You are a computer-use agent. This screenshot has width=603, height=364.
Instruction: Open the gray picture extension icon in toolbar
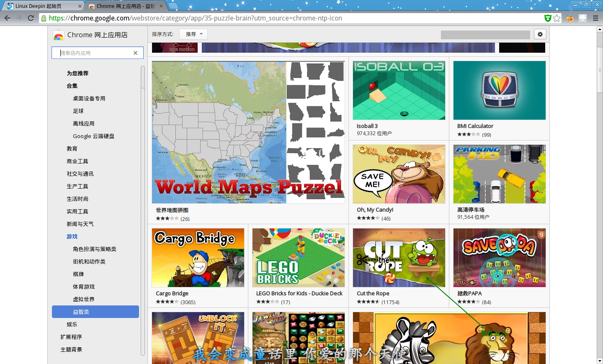coord(582,18)
